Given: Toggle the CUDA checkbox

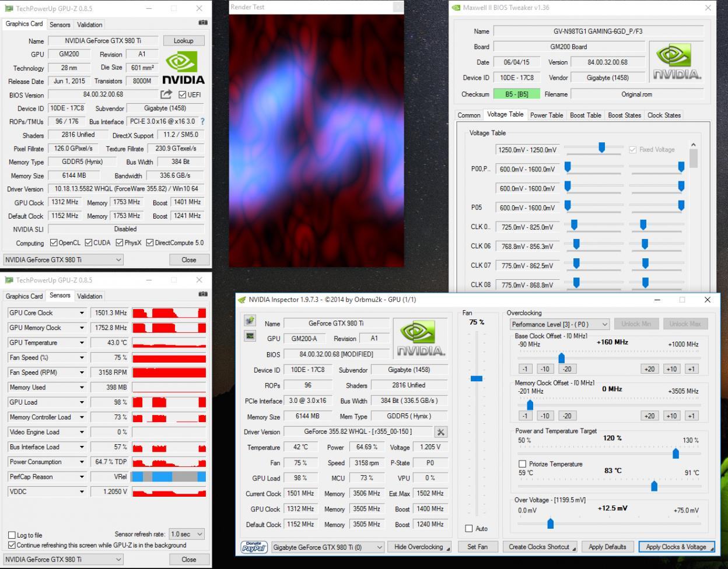Looking at the screenshot, I should [89, 243].
